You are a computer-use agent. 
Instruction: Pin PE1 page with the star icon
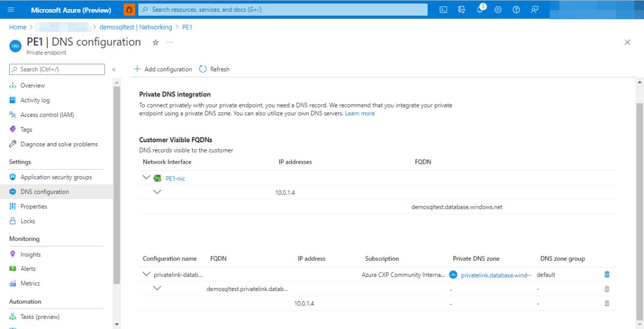tap(156, 42)
